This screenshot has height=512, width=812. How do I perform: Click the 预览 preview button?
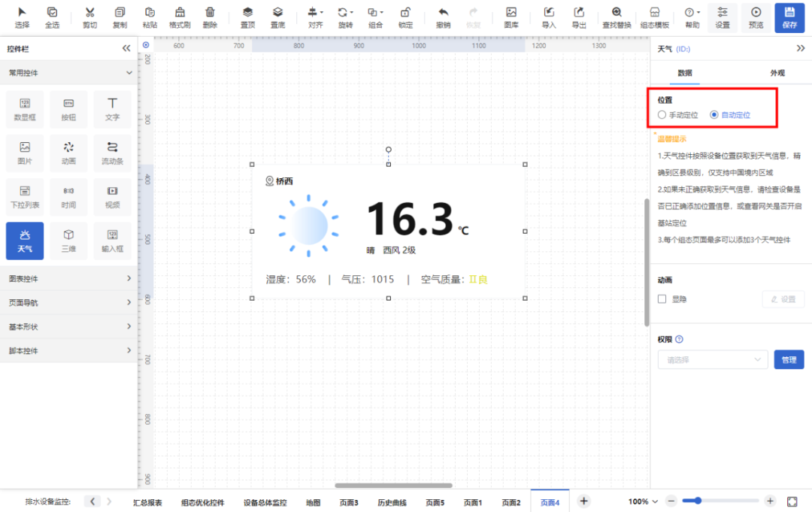point(756,17)
